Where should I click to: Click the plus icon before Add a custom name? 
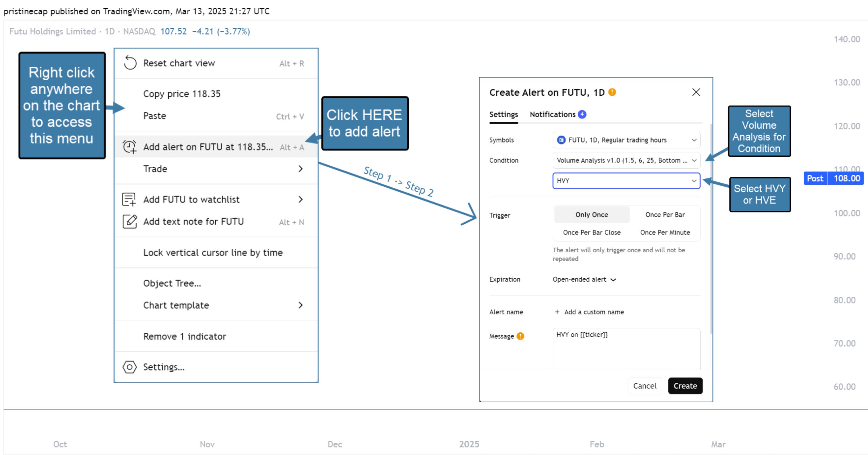click(x=557, y=312)
